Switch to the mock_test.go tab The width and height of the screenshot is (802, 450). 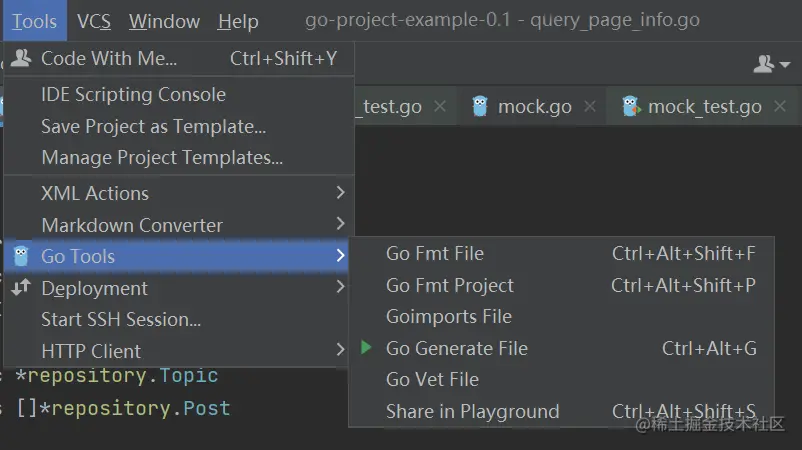(704, 106)
